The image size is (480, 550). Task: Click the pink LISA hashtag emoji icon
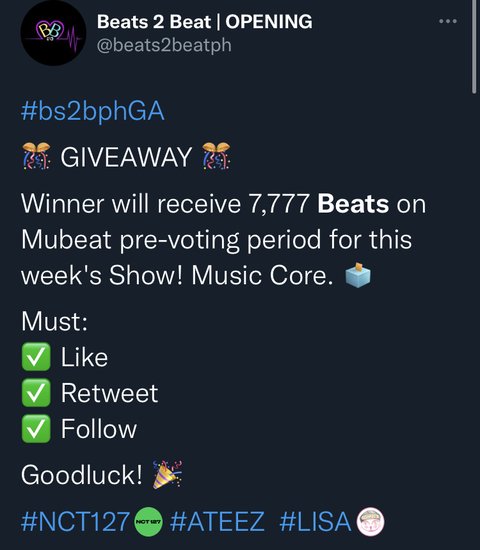pyautogui.click(x=370, y=522)
